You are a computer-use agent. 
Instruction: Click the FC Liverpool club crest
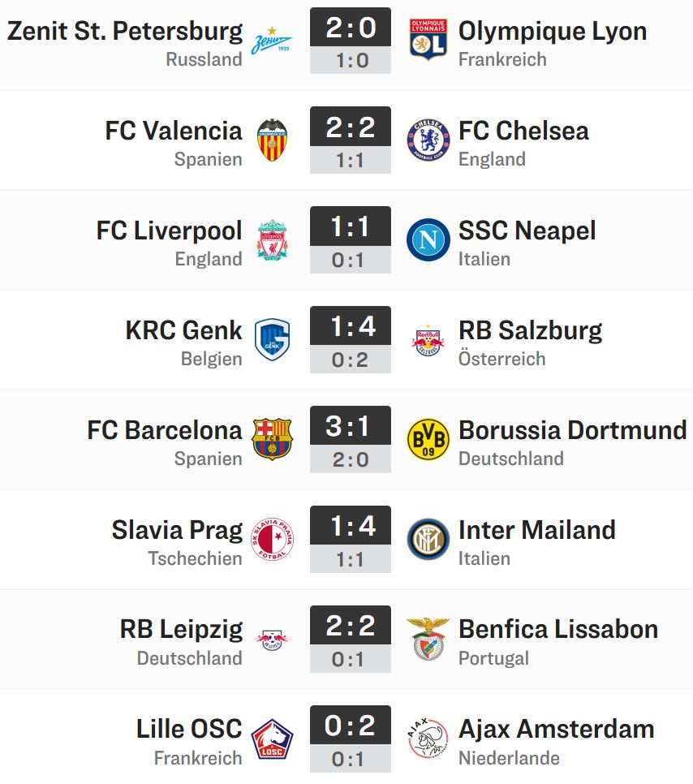pos(272,239)
